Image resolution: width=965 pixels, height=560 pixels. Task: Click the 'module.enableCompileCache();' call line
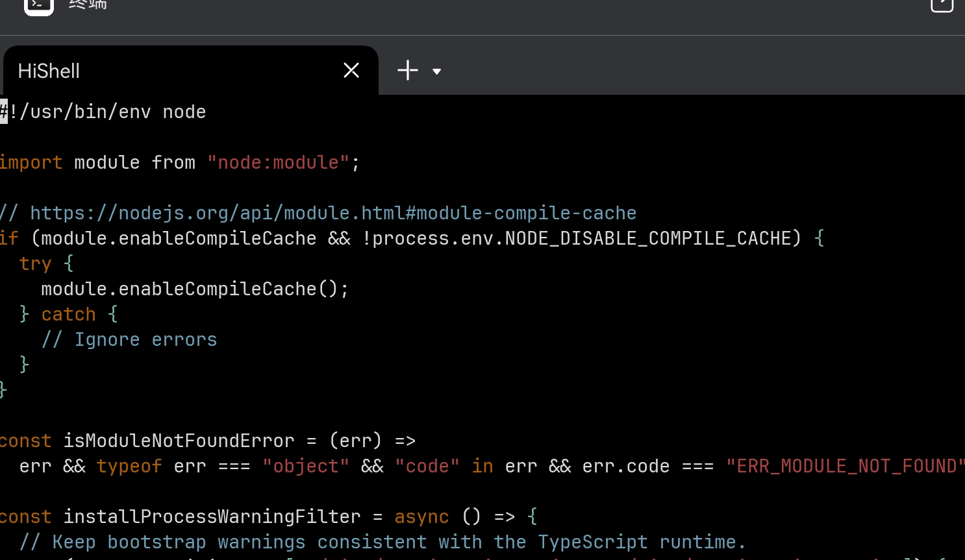195,289
